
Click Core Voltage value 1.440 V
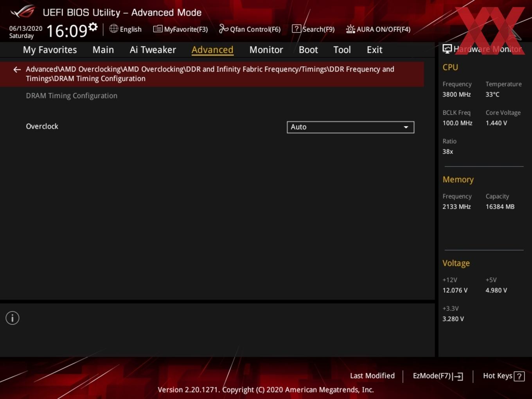496,123
